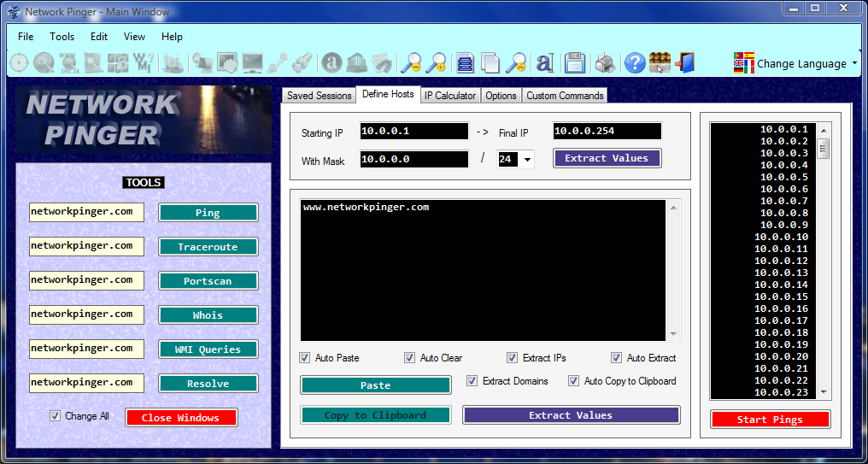Click the Final IP input field
The width and height of the screenshot is (868, 464).
point(607,132)
